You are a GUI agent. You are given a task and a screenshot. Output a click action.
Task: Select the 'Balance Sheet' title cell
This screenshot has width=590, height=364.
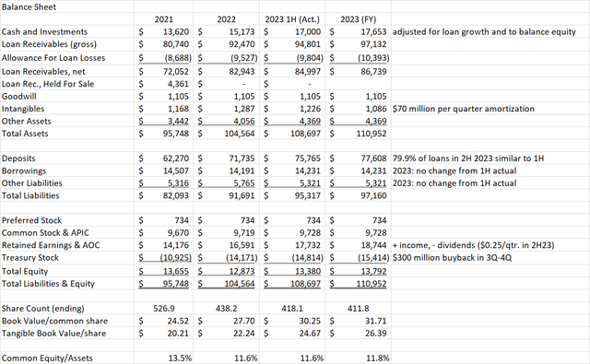[x=29, y=6]
